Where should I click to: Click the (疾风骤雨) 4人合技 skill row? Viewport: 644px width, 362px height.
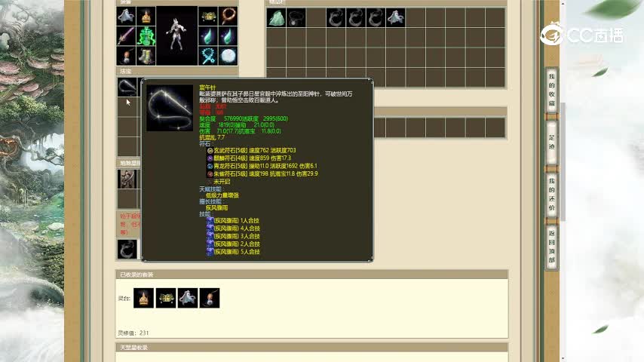[x=233, y=229]
